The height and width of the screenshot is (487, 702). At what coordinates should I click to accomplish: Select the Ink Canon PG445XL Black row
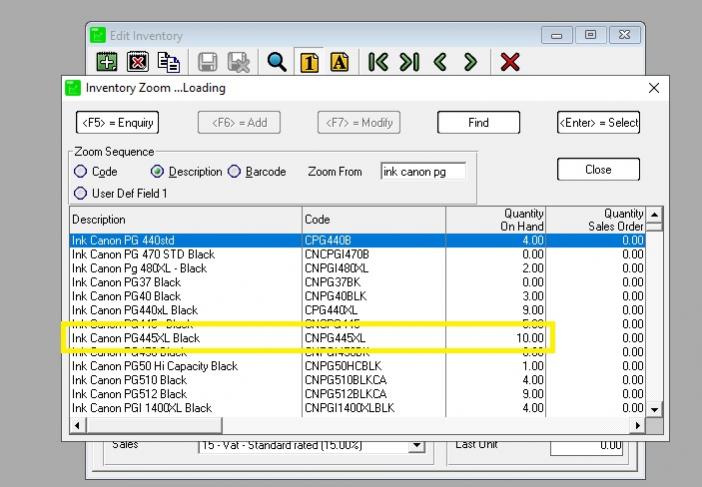185,339
